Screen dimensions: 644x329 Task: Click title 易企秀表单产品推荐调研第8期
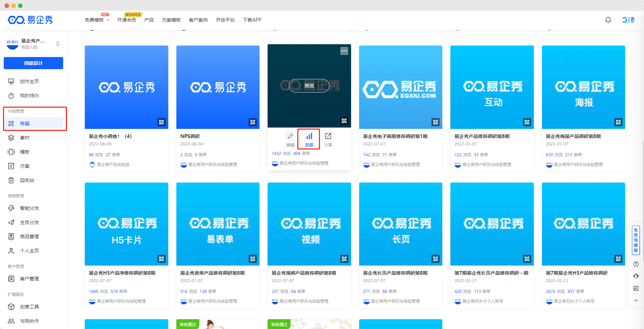213,273
